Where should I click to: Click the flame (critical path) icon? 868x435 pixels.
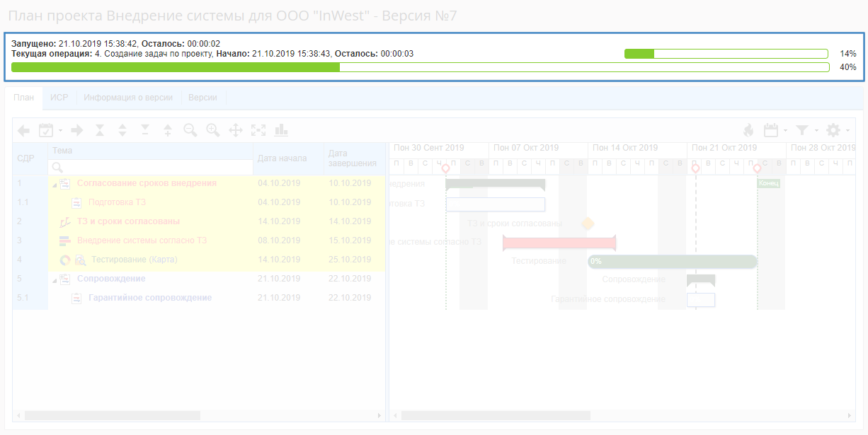748,130
